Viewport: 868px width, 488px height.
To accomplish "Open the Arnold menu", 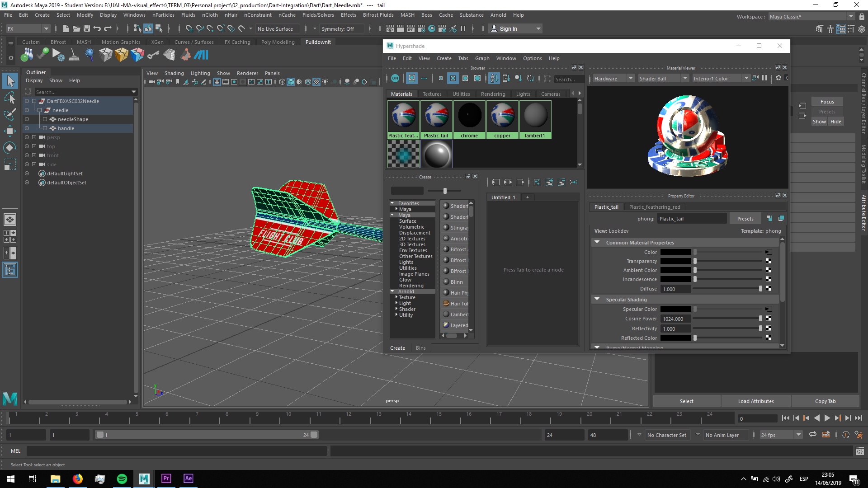I will (498, 15).
